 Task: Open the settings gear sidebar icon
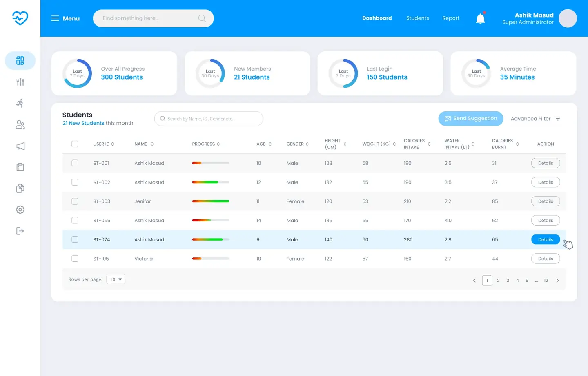point(20,210)
